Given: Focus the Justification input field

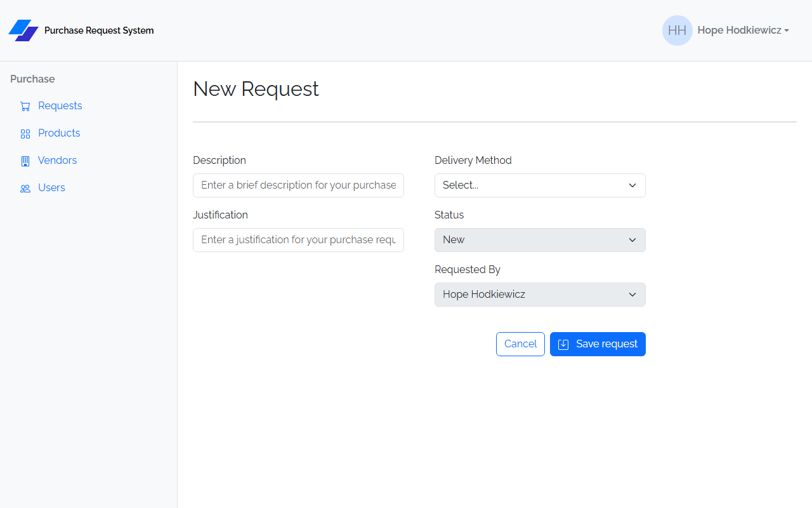Looking at the screenshot, I should pos(298,240).
